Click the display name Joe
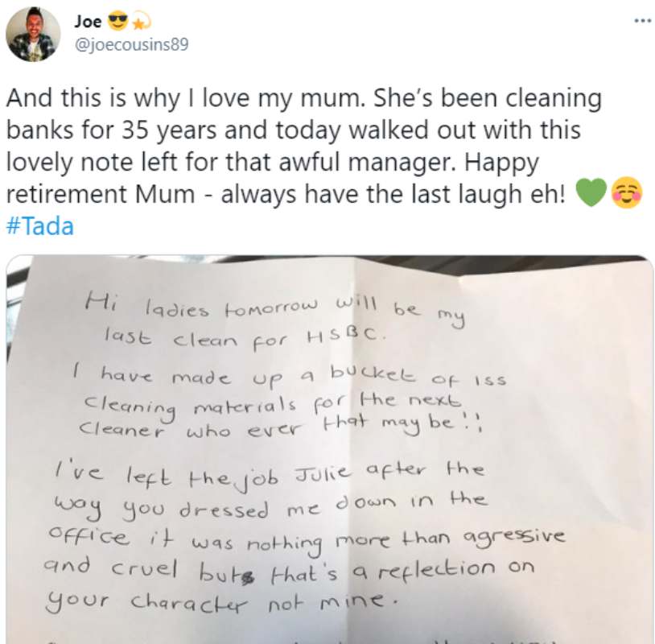Screen dimensions: 655x644 (x=89, y=21)
